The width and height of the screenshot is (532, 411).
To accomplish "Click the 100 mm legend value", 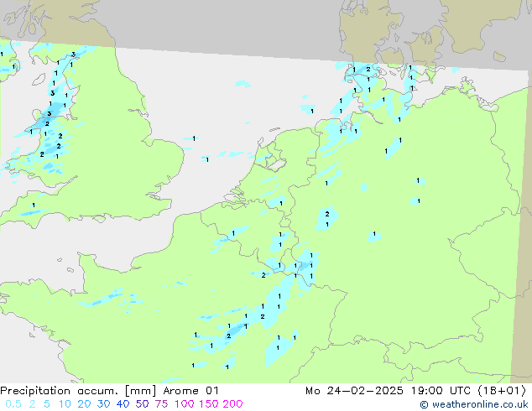I will pos(185,404).
